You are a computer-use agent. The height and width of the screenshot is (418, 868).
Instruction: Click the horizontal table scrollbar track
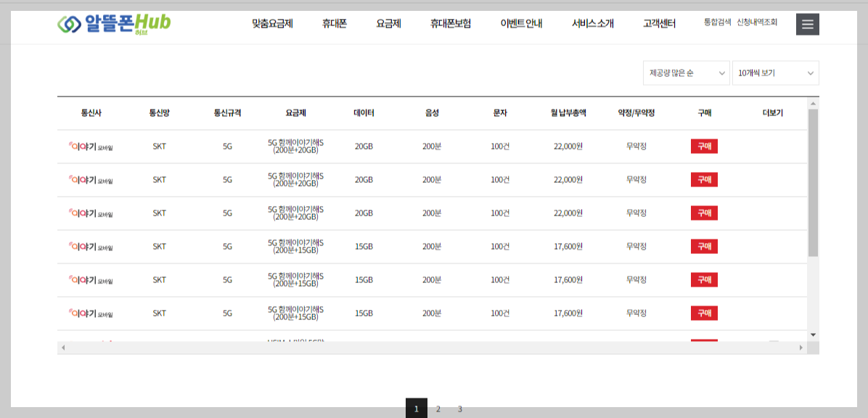click(432, 348)
